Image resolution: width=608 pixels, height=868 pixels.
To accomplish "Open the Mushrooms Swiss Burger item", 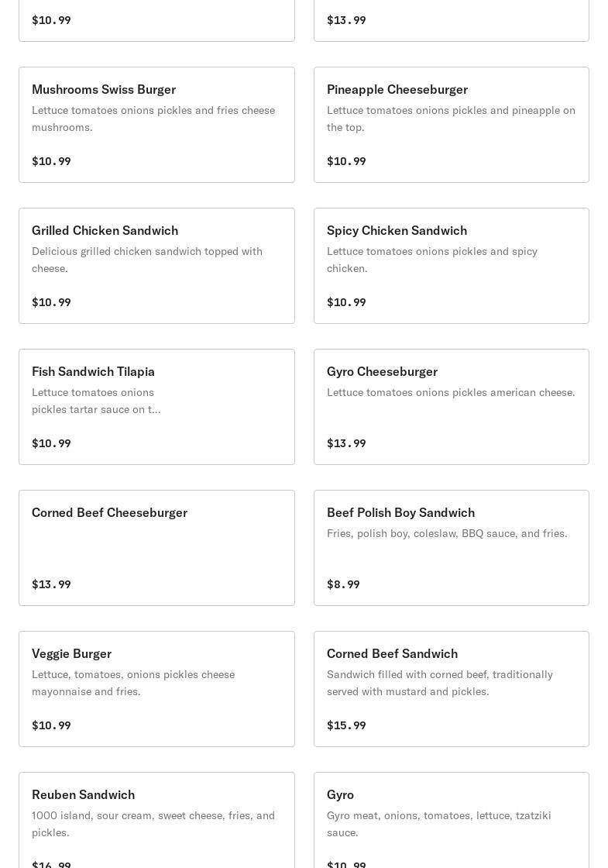I will pyautogui.click(x=156, y=125).
